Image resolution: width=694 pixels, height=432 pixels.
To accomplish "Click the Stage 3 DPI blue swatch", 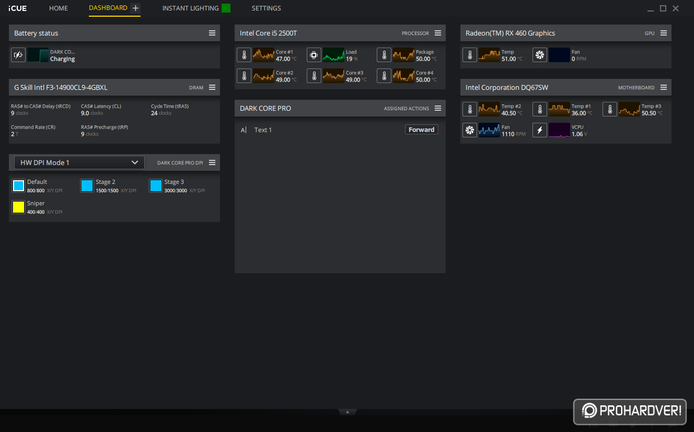I will tap(156, 186).
